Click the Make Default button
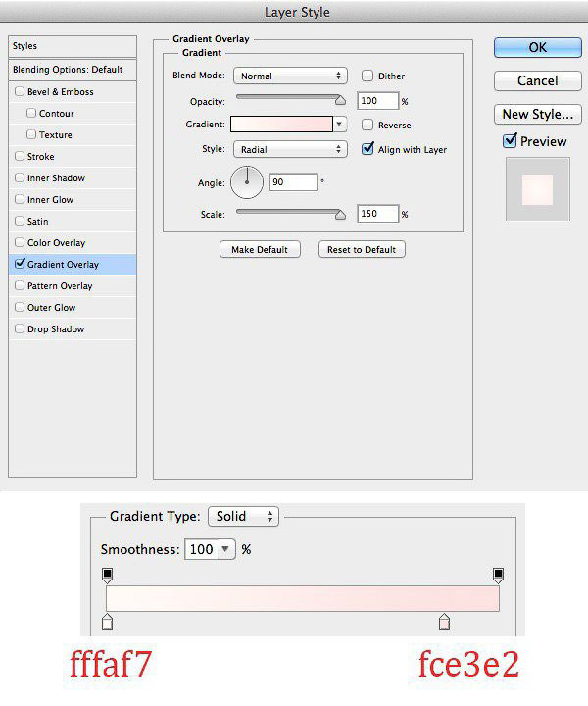 pos(260,249)
